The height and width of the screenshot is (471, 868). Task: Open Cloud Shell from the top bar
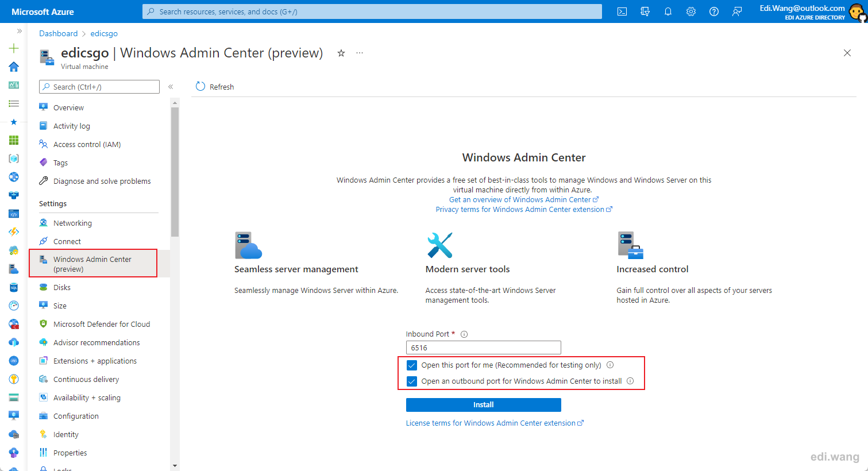coord(622,11)
